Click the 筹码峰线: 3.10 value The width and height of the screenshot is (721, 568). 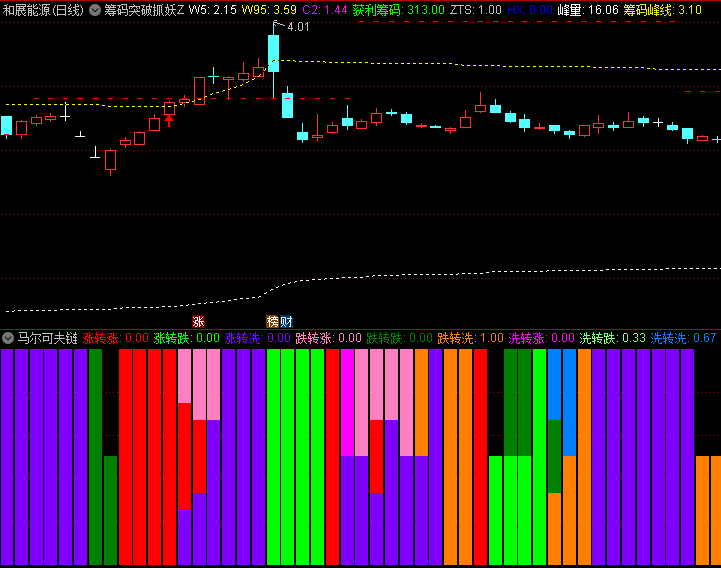point(663,10)
